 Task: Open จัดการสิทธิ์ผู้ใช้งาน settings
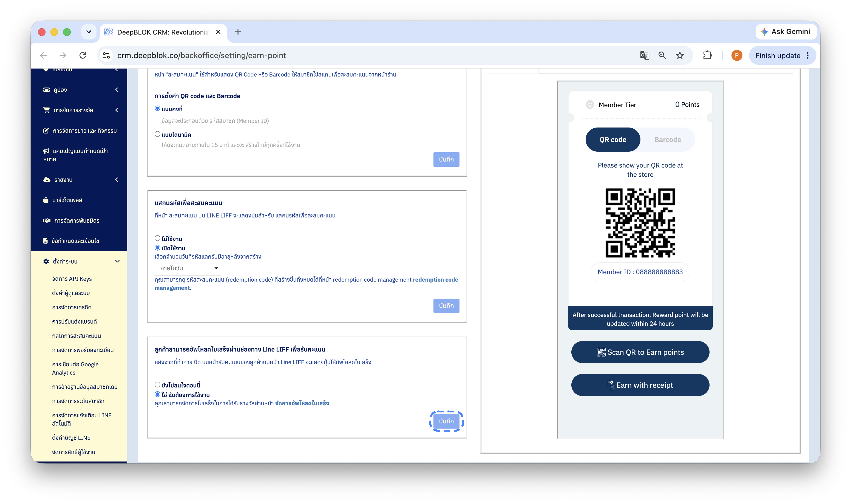coord(74,452)
